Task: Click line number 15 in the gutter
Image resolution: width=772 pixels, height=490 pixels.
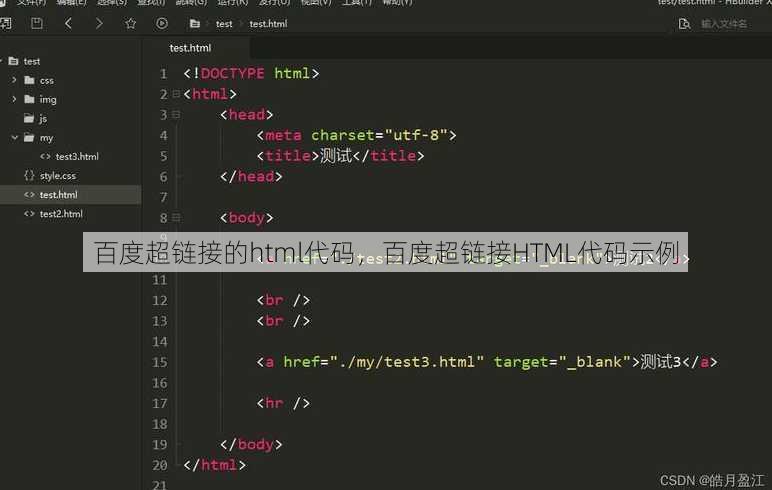Action: [160, 362]
